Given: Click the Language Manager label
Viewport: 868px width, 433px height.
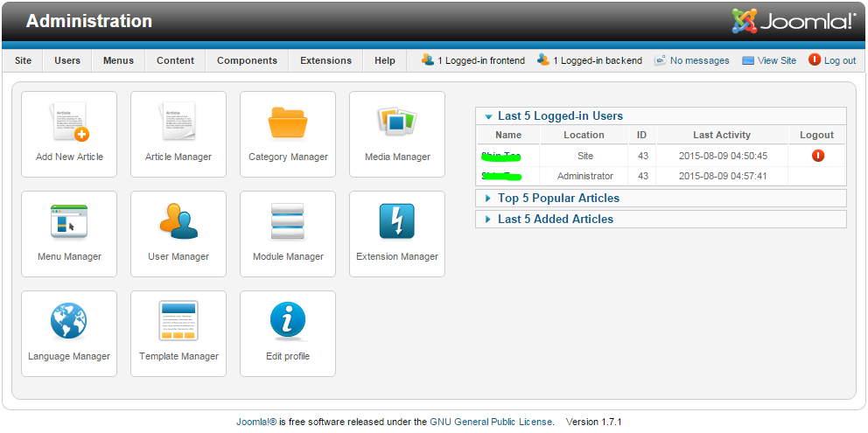Looking at the screenshot, I should point(69,356).
